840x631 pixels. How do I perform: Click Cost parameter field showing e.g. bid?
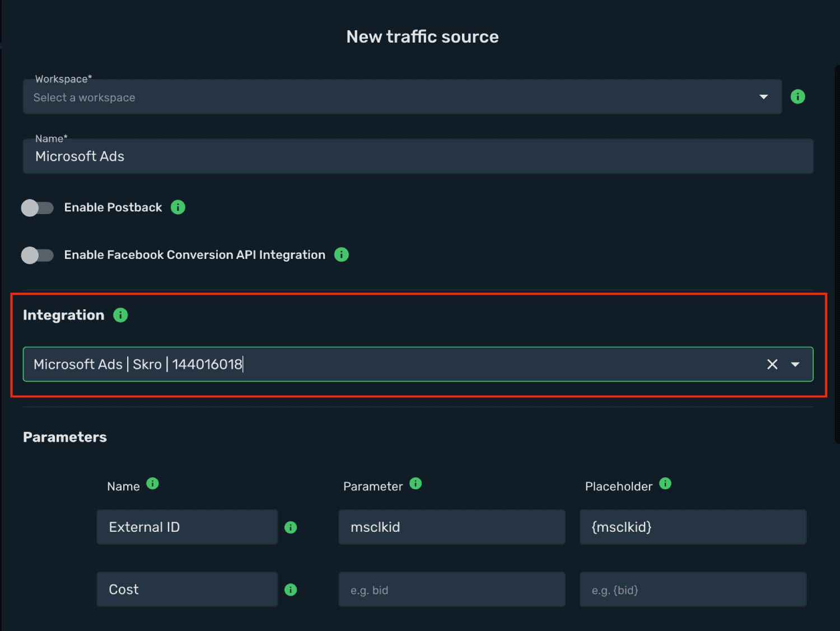click(x=452, y=589)
